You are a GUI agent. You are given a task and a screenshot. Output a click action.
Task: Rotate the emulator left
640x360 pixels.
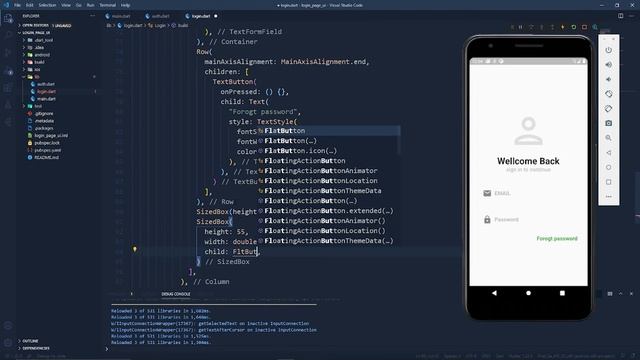609,94
